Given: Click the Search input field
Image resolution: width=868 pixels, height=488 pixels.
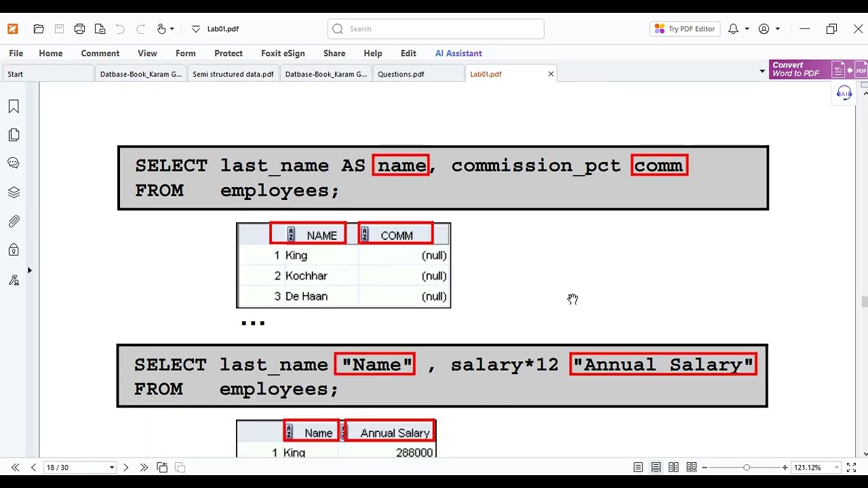Looking at the screenshot, I should click(435, 29).
